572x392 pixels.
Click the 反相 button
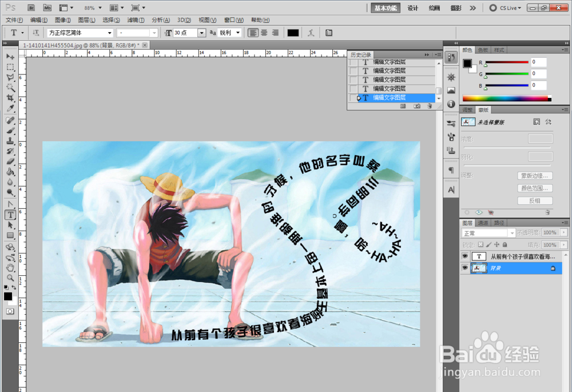coord(534,201)
